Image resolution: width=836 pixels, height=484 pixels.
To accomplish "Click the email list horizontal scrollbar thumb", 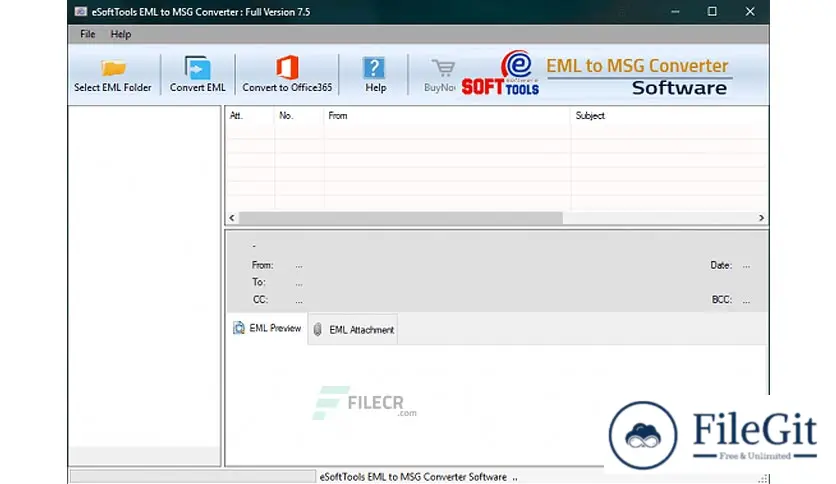I will coord(400,218).
